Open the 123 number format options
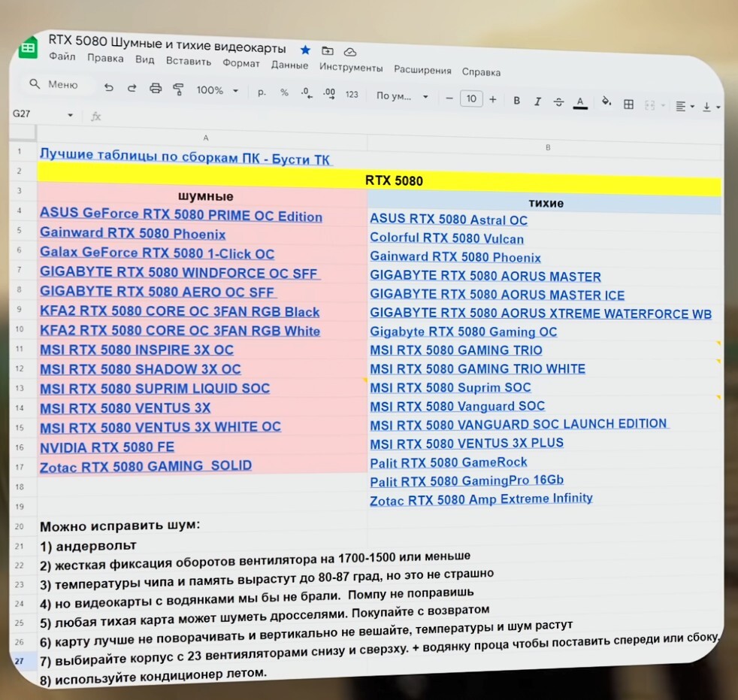 [352, 95]
